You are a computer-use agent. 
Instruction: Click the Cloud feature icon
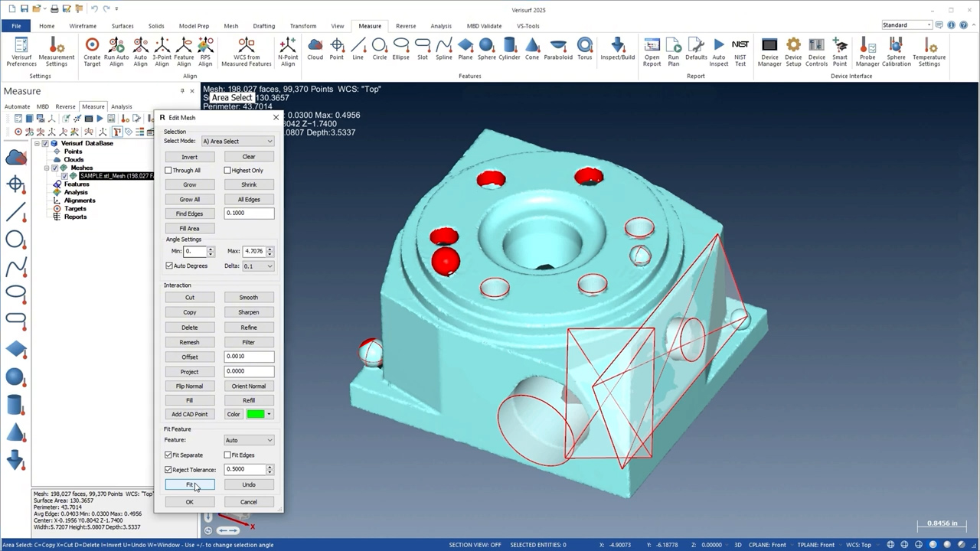pos(315,49)
